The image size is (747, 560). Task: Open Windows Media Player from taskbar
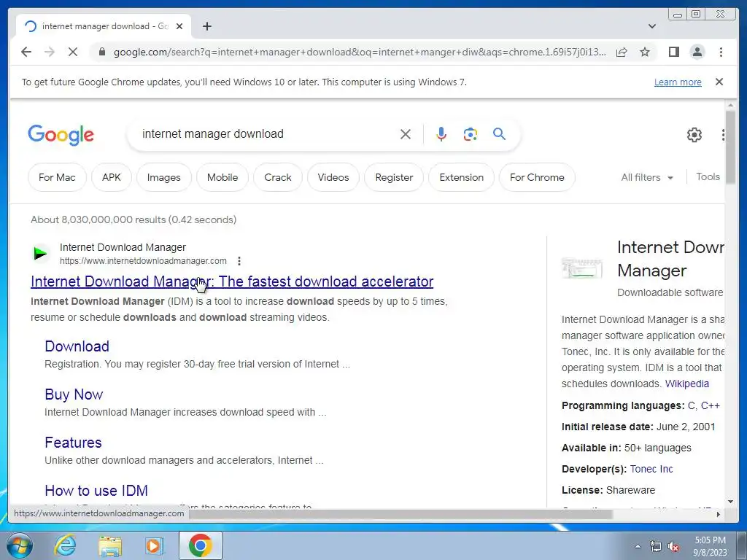pos(154,546)
